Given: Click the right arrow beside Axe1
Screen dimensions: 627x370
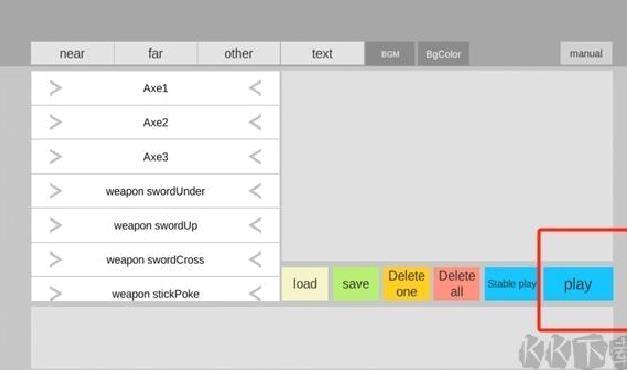Looking at the screenshot, I should (x=56, y=88).
